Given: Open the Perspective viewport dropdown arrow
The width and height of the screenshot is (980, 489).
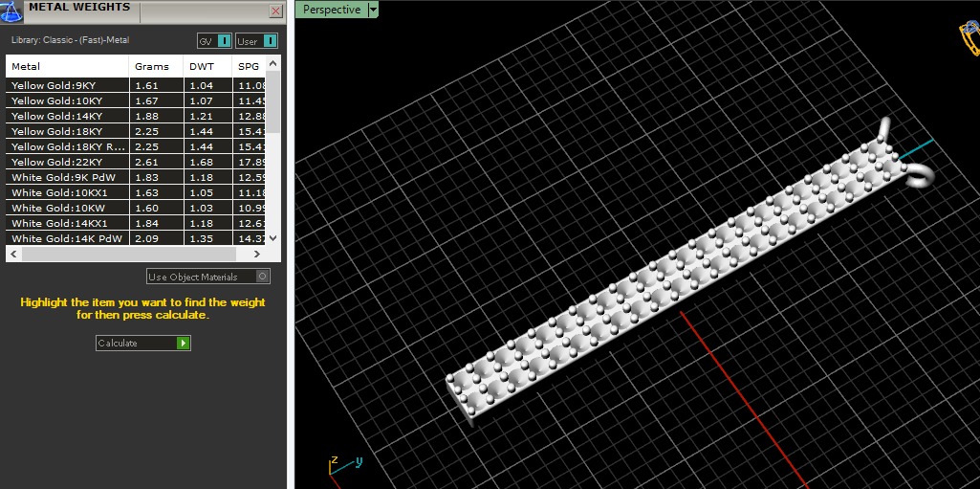Looking at the screenshot, I should tap(373, 10).
